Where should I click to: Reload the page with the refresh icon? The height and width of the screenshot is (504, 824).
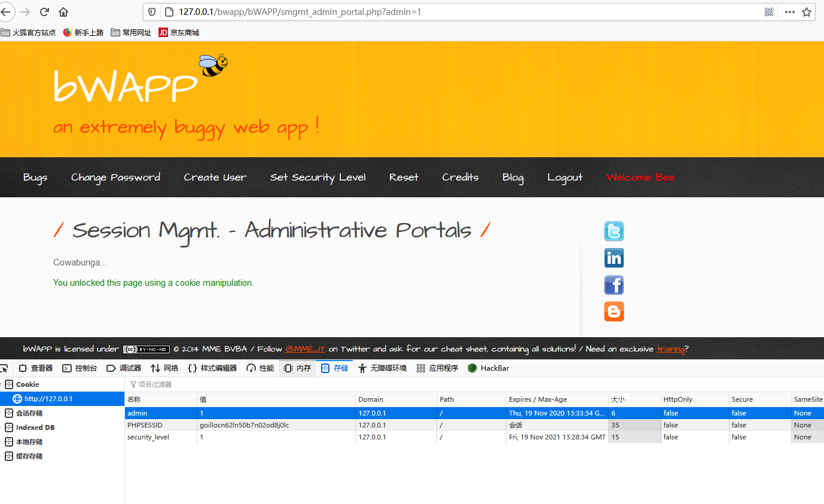[x=44, y=12]
